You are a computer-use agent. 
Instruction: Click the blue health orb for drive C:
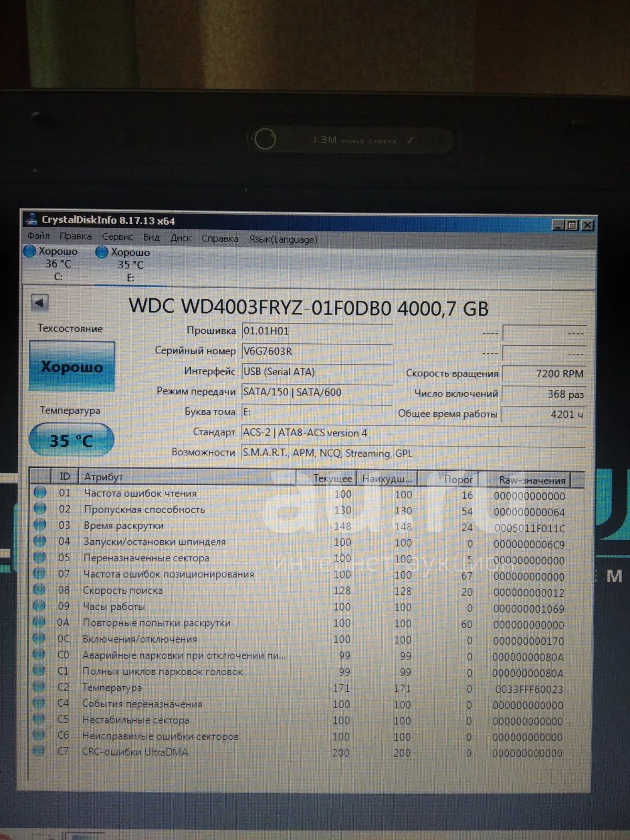pos(30,251)
